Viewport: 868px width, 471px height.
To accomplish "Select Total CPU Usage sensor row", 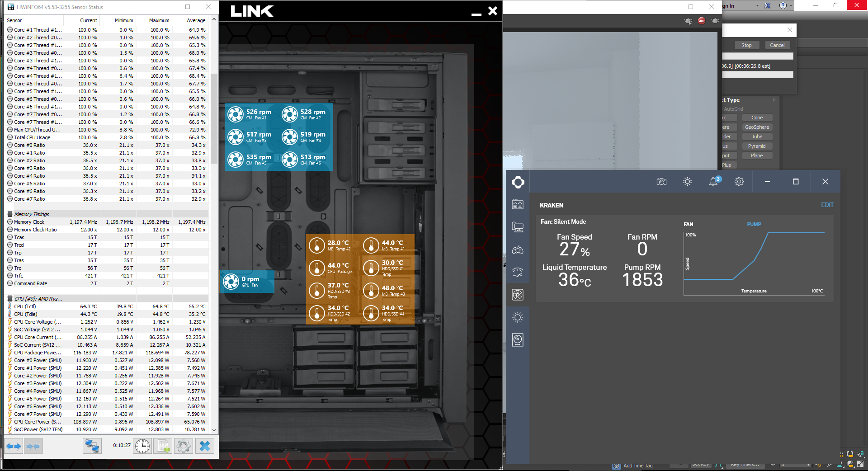I will (x=107, y=137).
